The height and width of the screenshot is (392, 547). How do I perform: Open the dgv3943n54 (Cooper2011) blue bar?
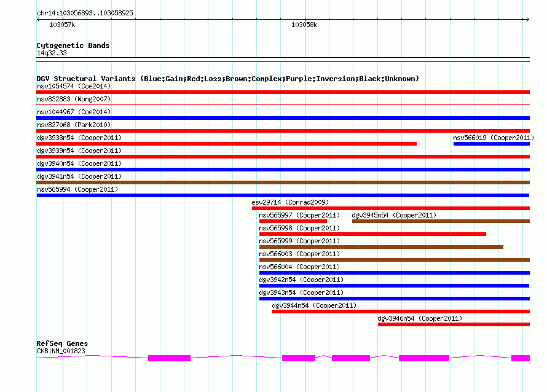tap(395, 299)
